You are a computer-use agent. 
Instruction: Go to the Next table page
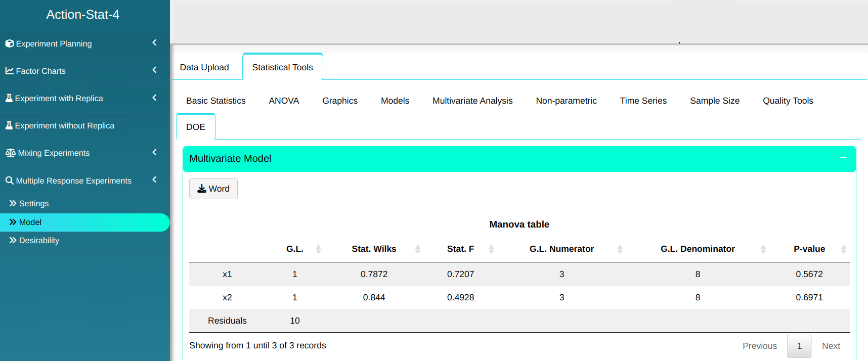[831, 346]
